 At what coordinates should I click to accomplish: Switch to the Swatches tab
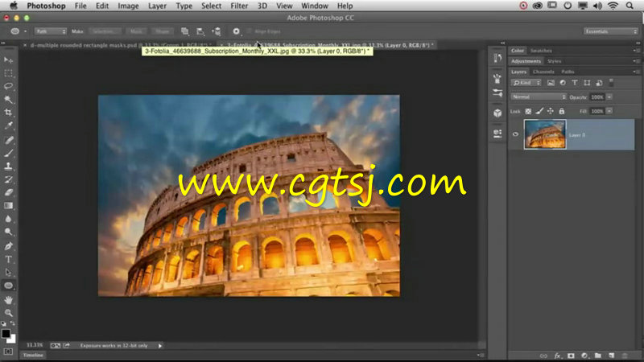pos(541,51)
